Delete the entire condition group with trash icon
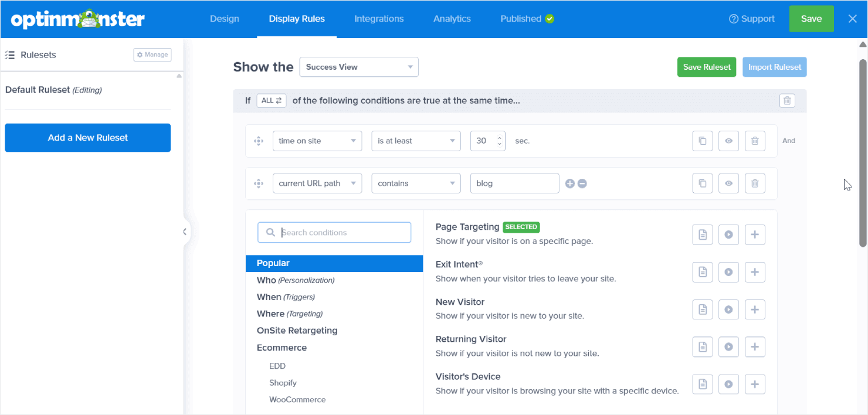The image size is (868, 415). click(787, 101)
